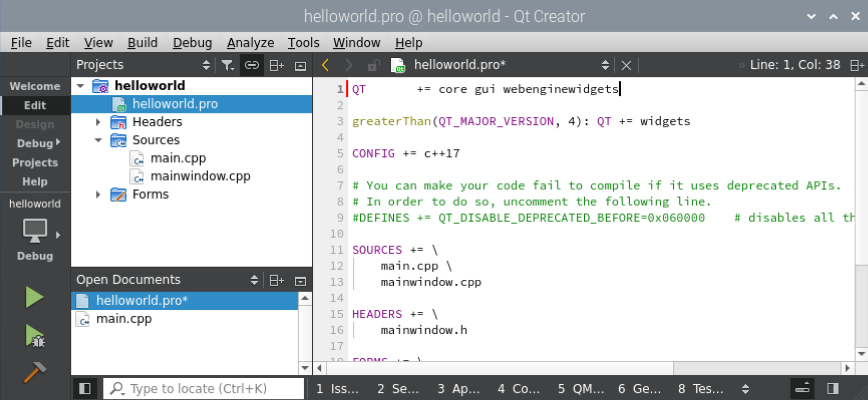This screenshot has width=868, height=400.
Task: Open the Build menu
Action: 143,43
